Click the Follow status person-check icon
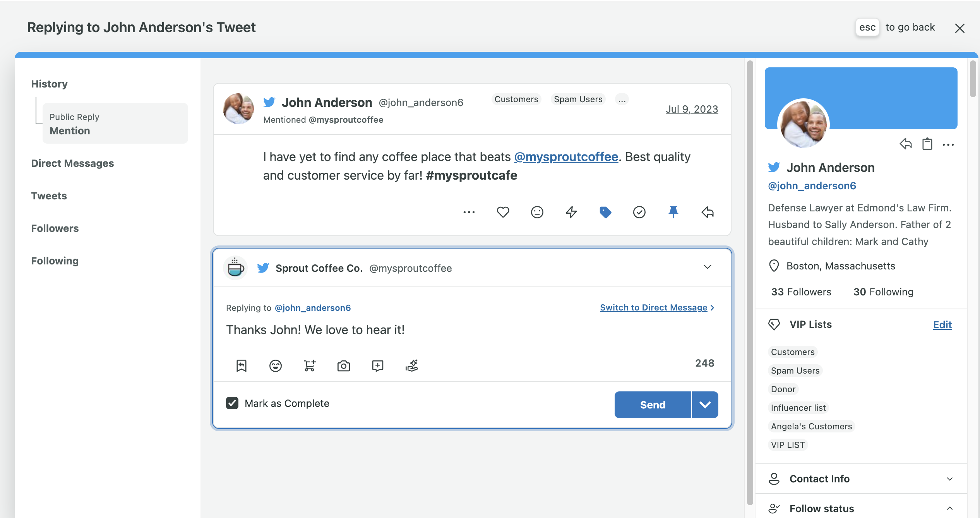The image size is (980, 518). 774,508
